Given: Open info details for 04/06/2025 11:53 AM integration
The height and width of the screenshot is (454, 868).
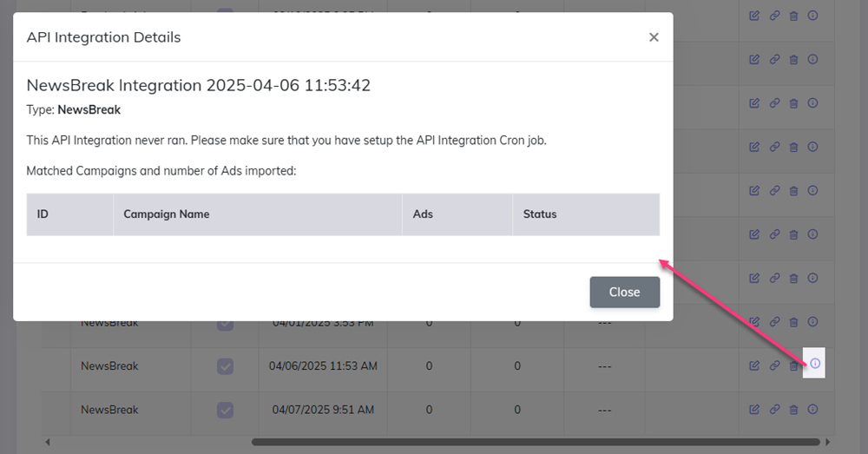Looking at the screenshot, I should tap(814, 363).
